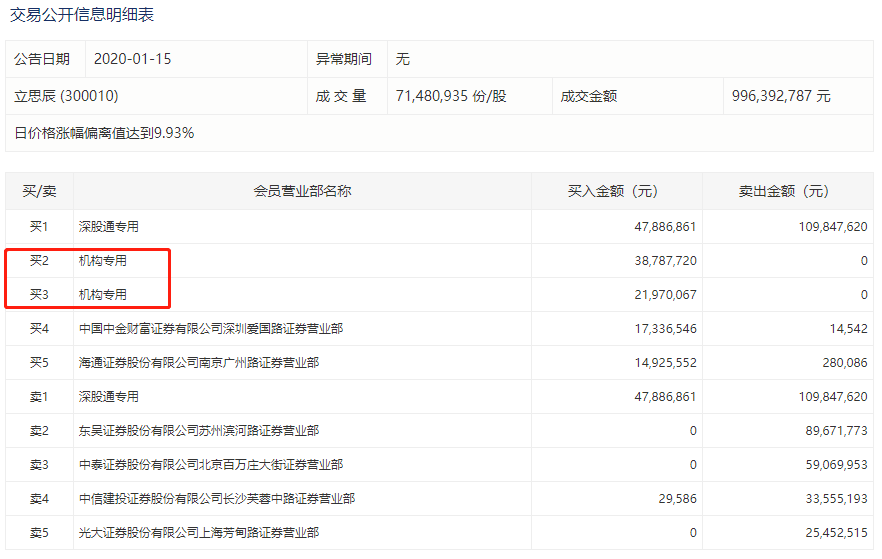Click the 会员营业部名称 column header

click(303, 191)
